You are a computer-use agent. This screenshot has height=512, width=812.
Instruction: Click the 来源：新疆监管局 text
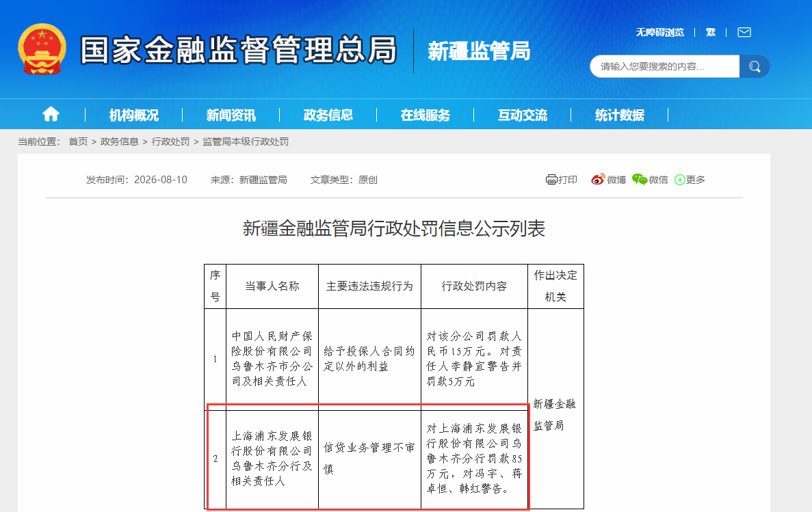248,180
